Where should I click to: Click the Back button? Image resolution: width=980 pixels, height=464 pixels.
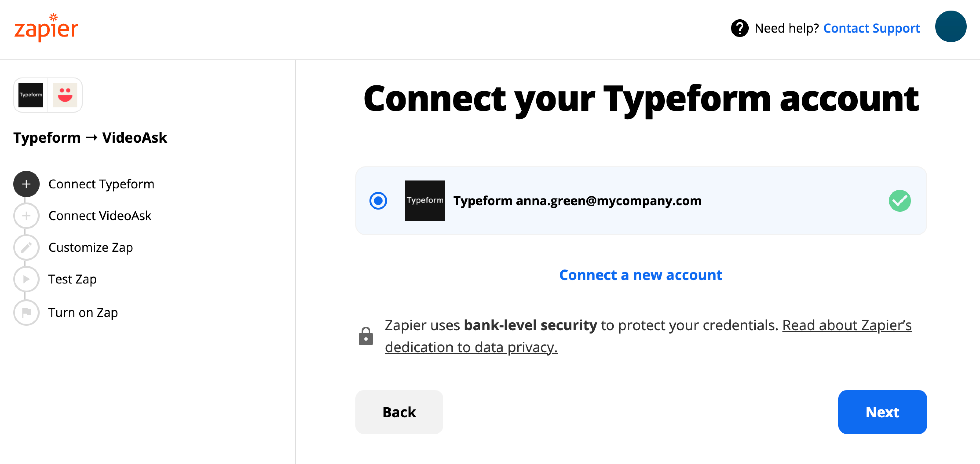click(399, 412)
